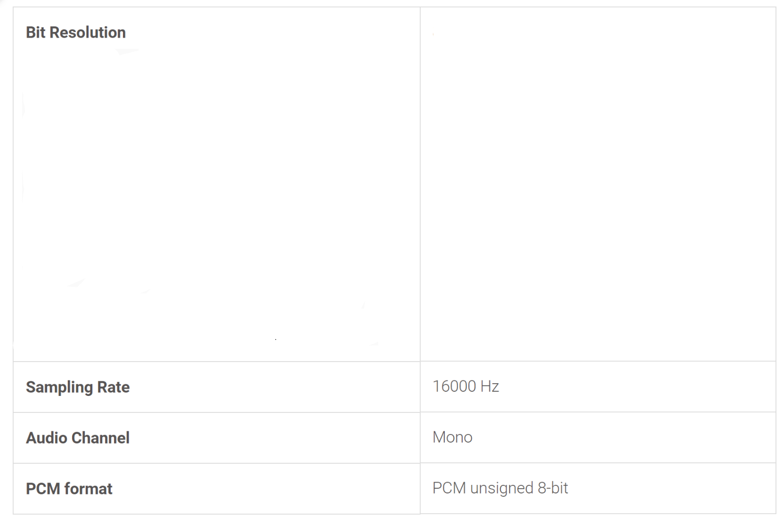Click the Audio Channel row label
Screen dimensions: 784x532
point(77,438)
